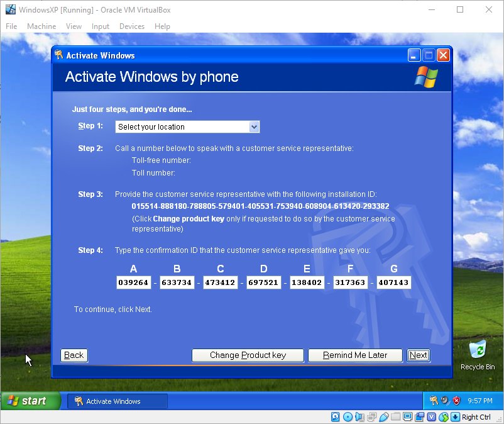
Task: Maximize the VirtualBox window
Action: click(x=460, y=9)
